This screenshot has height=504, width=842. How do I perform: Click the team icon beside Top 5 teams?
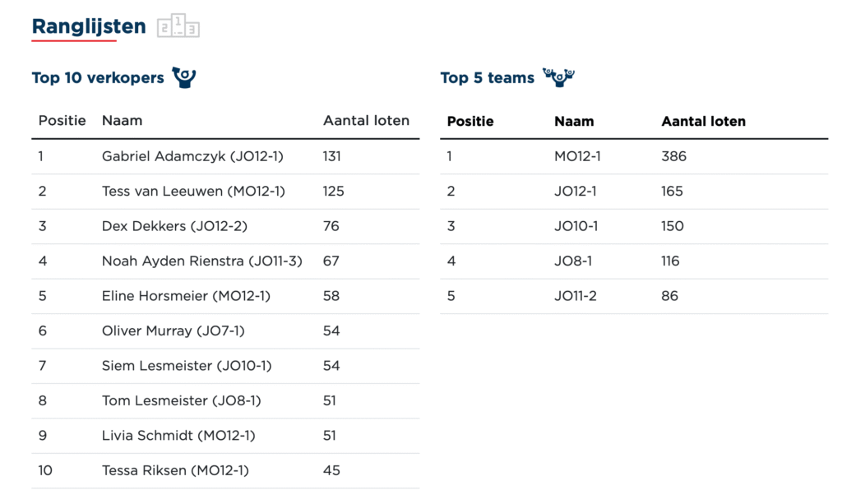pyautogui.click(x=558, y=78)
